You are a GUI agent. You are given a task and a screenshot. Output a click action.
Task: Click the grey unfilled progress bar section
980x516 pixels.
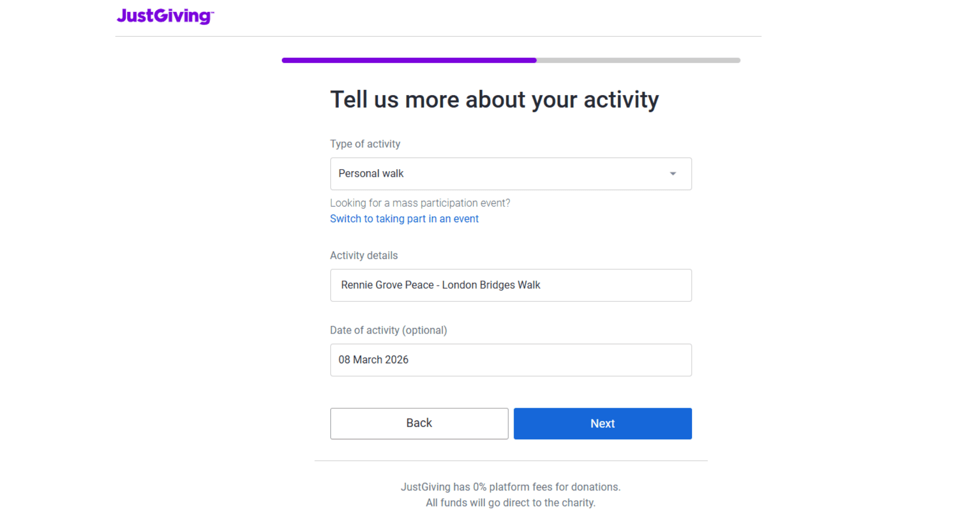click(638, 60)
